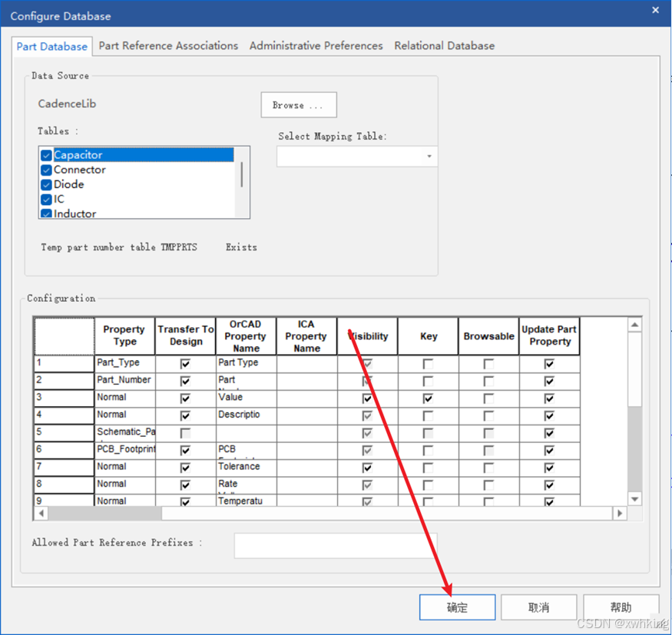Open help with the 帮助 button
The width and height of the screenshot is (672, 635).
point(621,607)
